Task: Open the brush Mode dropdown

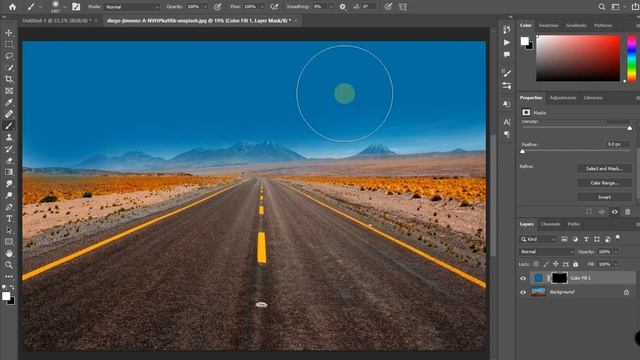Action: 132,7
